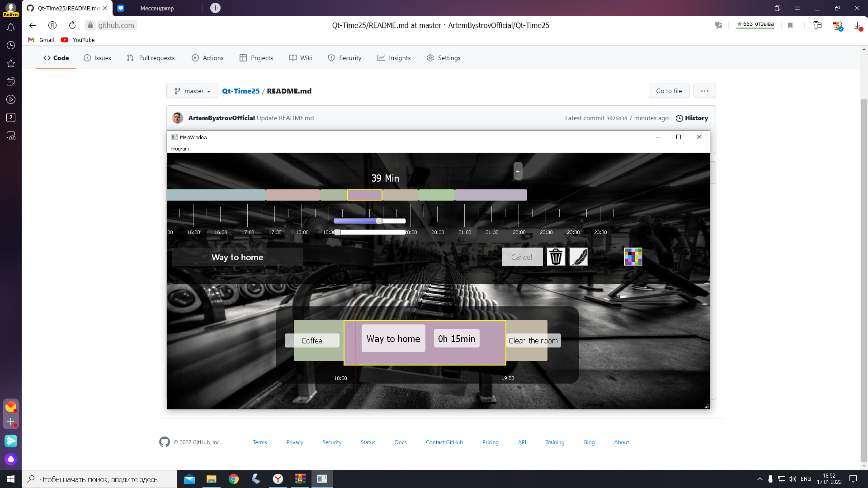Open Google Chrome from the taskbar
This screenshot has width=868, height=488.
point(234,479)
